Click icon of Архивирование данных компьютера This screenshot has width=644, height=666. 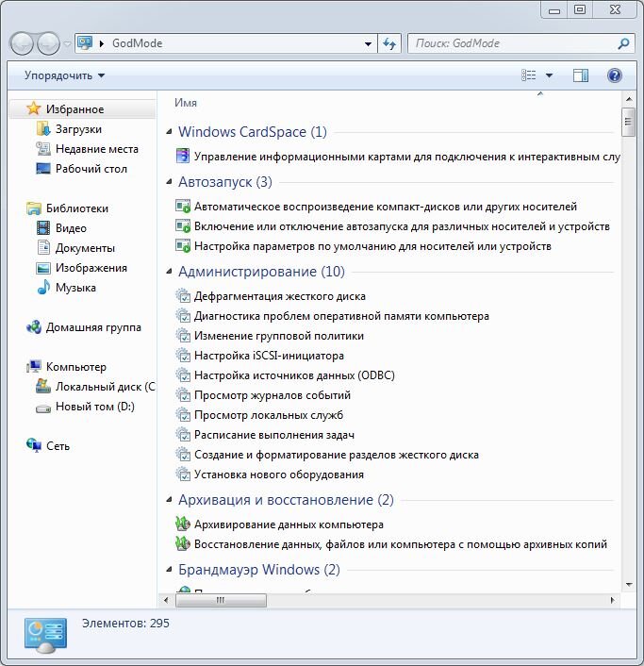click(183, 524)
